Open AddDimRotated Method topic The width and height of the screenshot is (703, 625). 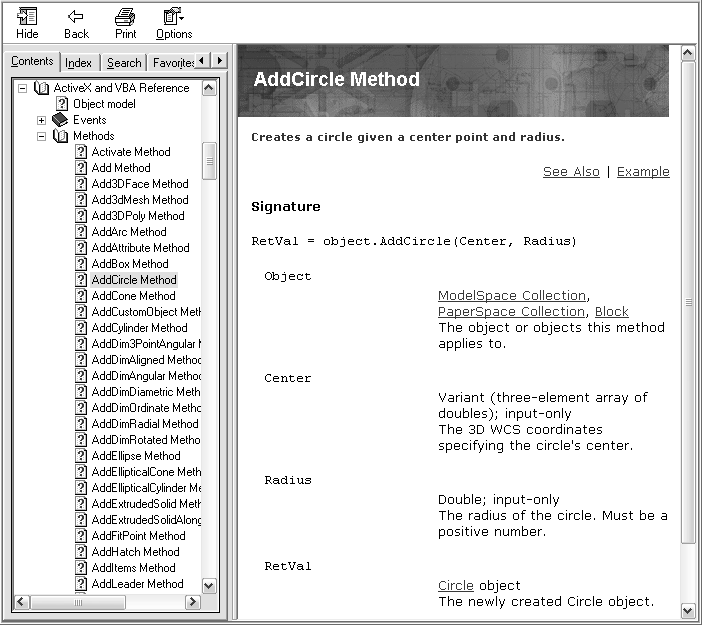point(146,440)
